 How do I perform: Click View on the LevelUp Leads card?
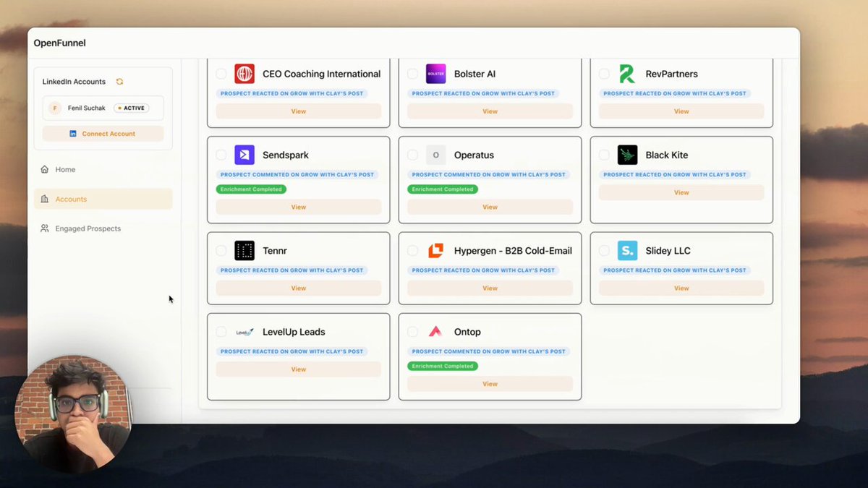click(299, 369)
